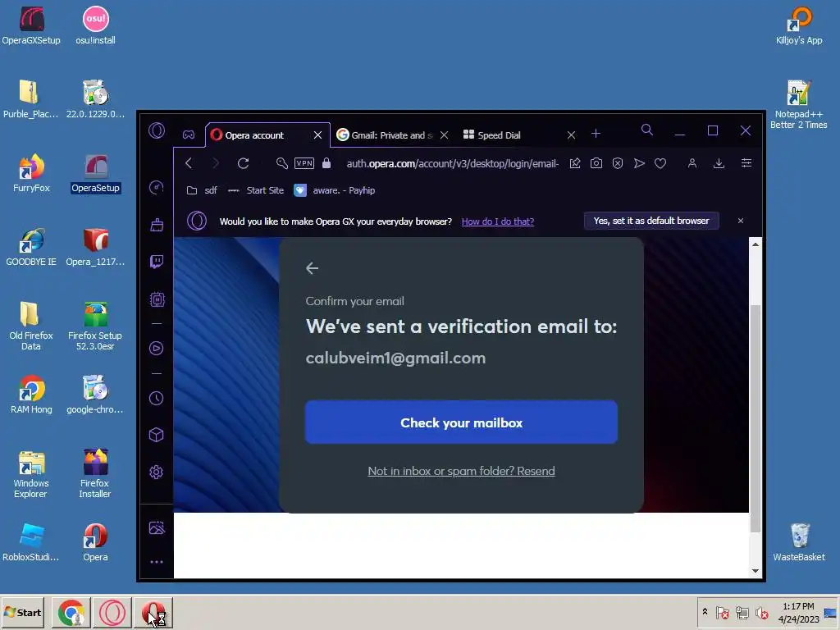Show hidden system tray icons

pos(705,612)
